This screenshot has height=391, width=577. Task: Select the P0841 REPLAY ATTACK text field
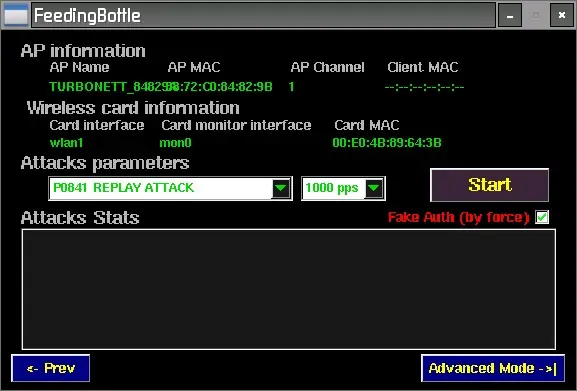coord(160,188)
